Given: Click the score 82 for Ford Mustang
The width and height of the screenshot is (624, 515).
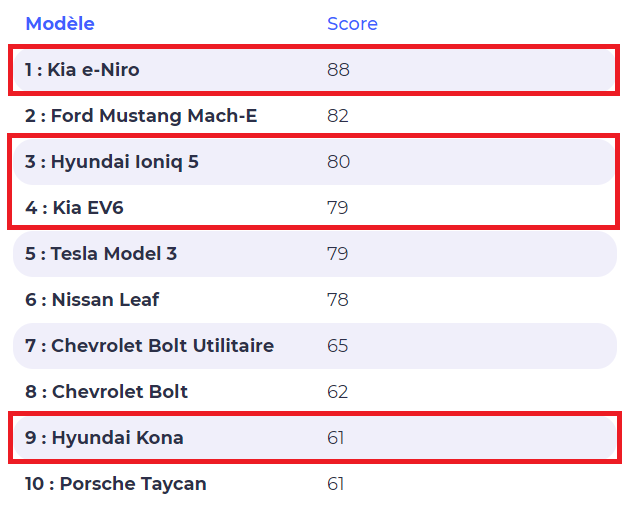Looking at the screenshot, I should point(338,116).
